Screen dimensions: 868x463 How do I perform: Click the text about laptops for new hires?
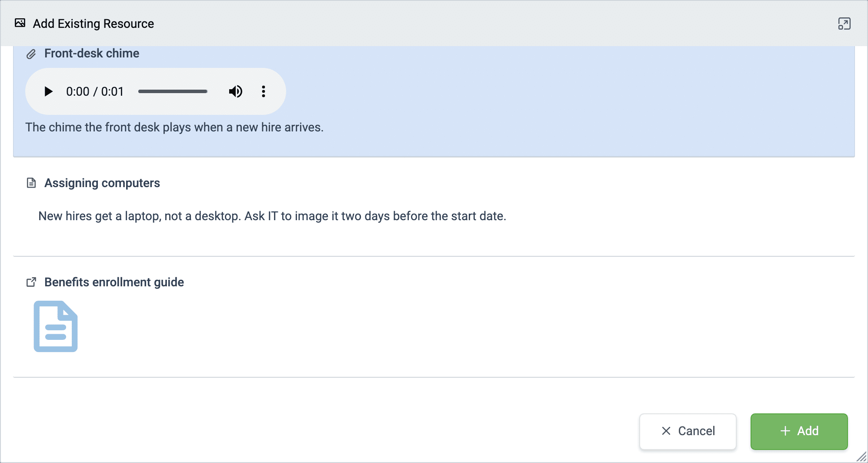[x=272, y=216]
